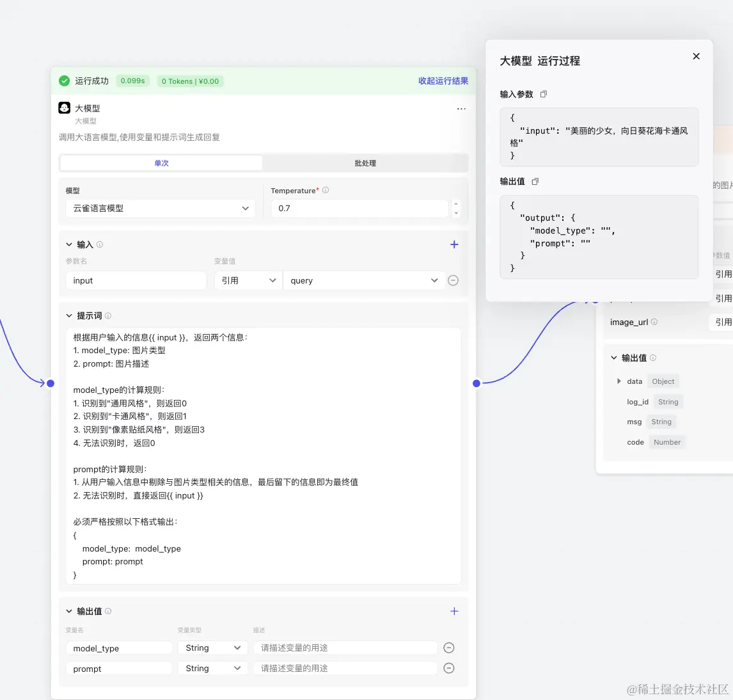Collapse the right node 输出值 section

click(614, 358)
